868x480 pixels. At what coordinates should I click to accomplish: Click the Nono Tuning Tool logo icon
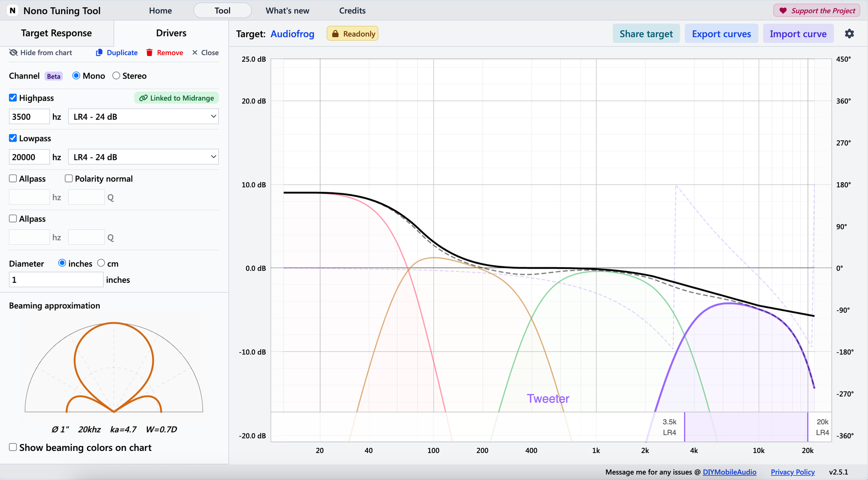click(x=13, y=10)
